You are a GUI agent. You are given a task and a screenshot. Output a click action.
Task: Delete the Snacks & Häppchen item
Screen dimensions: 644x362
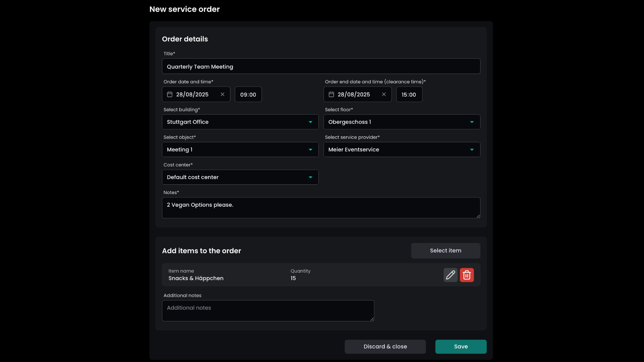[467, 275]
